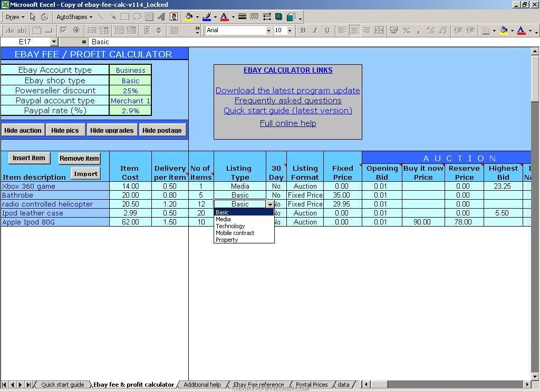Pick the Rectangle shape tool
This screenshot has height=392, width=540.
tap(124, 17)
